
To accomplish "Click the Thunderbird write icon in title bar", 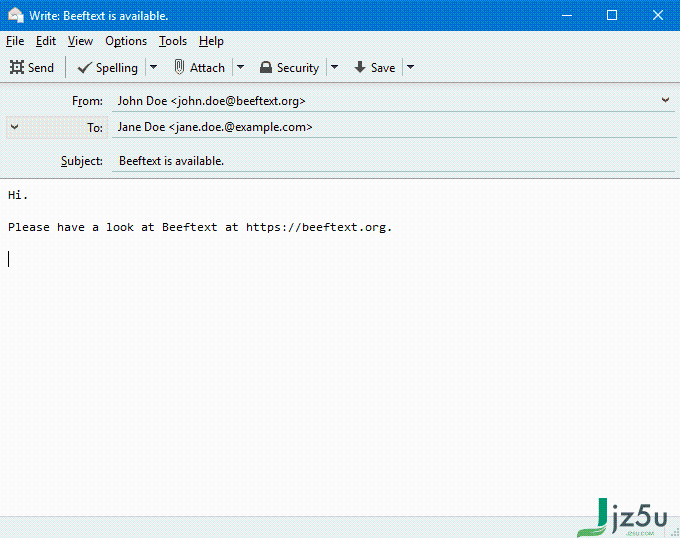I will [16, 15].
